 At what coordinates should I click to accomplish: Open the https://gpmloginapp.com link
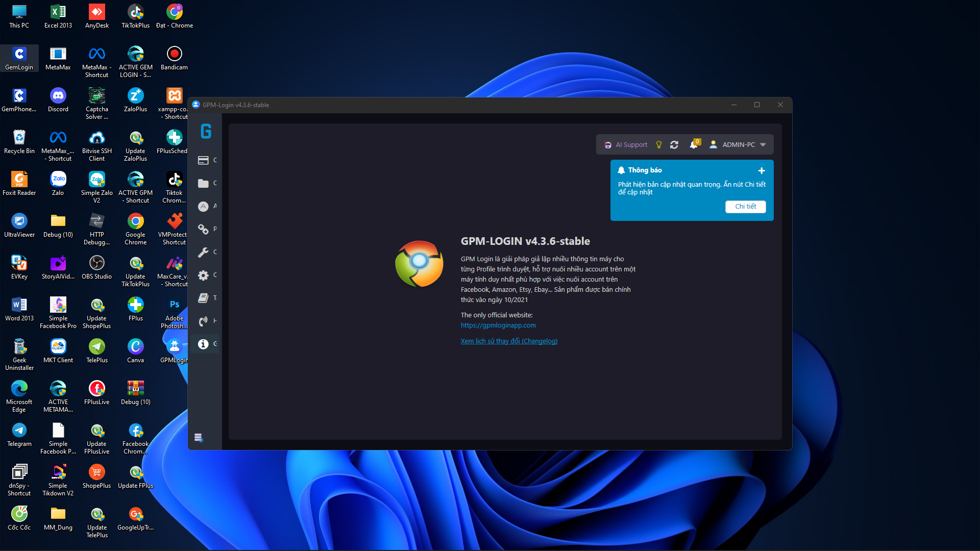click(x=498, y=325)
